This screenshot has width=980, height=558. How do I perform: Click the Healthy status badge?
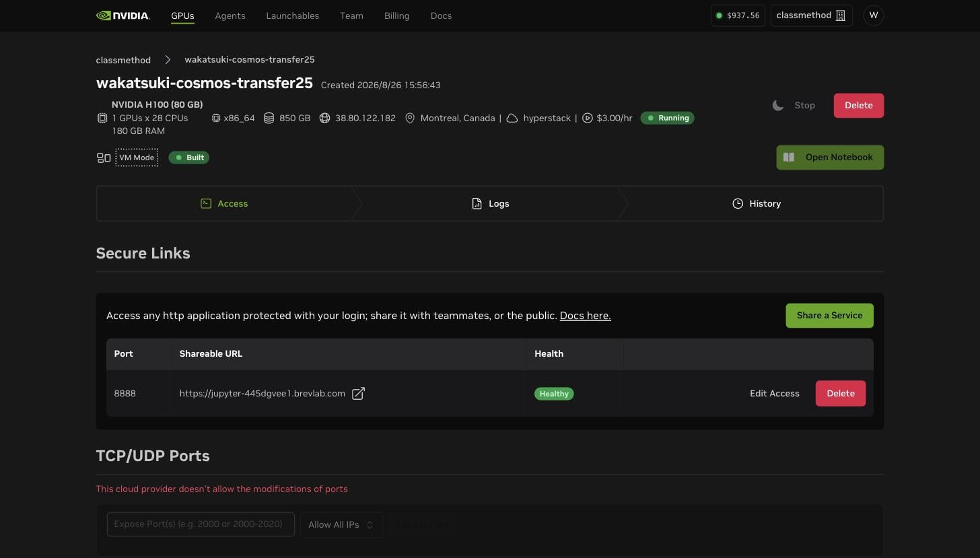(x=554, y=394)
